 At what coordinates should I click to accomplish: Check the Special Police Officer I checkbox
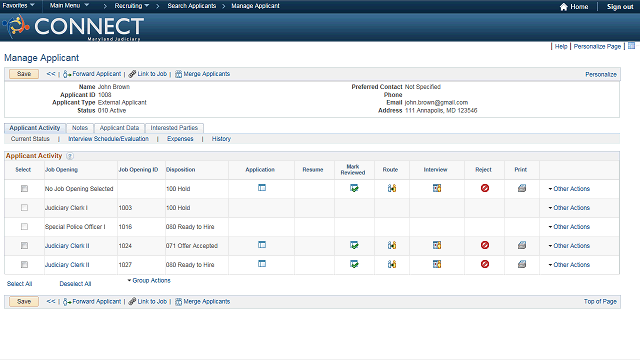click(x=24, y=227)
